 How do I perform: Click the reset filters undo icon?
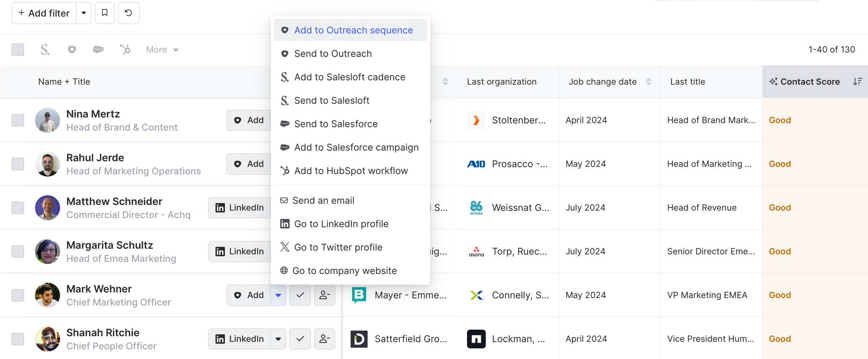coord(128,13)
